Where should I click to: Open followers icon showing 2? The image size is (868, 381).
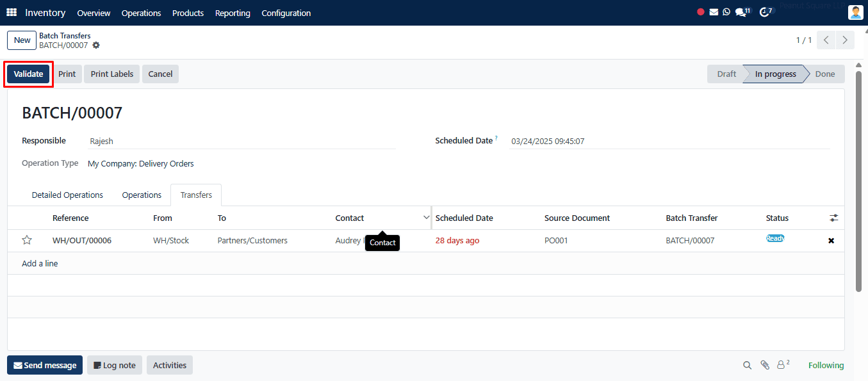click(783, 365)
